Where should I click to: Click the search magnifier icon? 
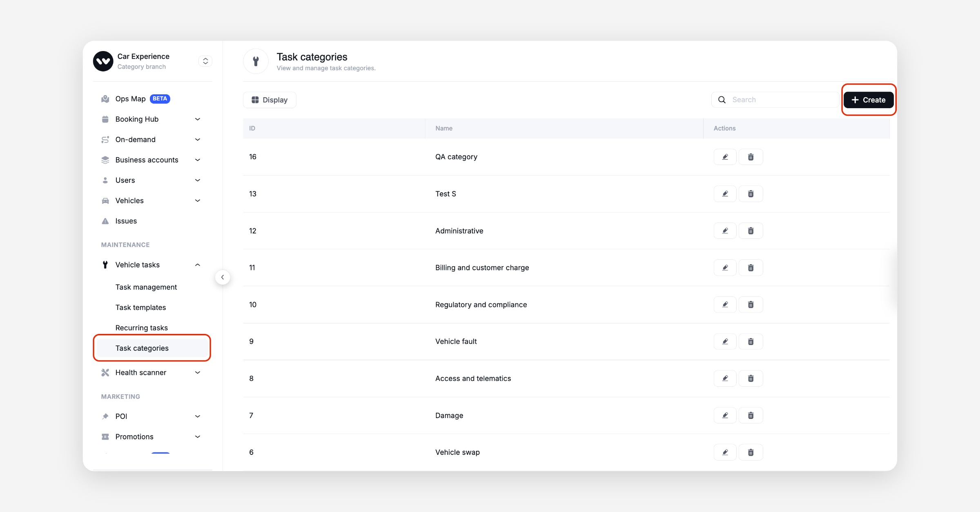pos(722,100)
